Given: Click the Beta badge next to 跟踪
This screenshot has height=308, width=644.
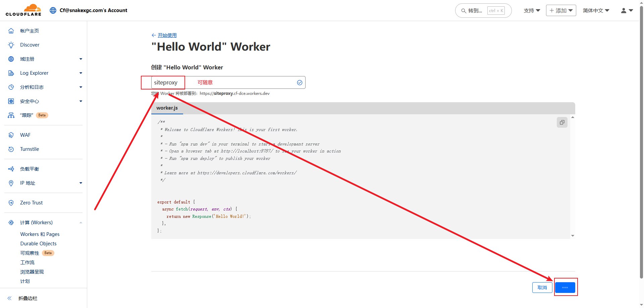Looking at the screenshot, I should [x=42, y=115].
